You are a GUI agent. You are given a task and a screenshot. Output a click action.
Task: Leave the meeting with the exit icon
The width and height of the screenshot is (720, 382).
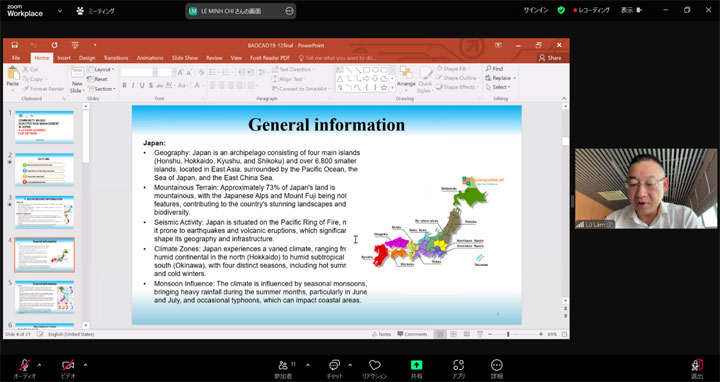pyautogui.click(x=697, y=365)
